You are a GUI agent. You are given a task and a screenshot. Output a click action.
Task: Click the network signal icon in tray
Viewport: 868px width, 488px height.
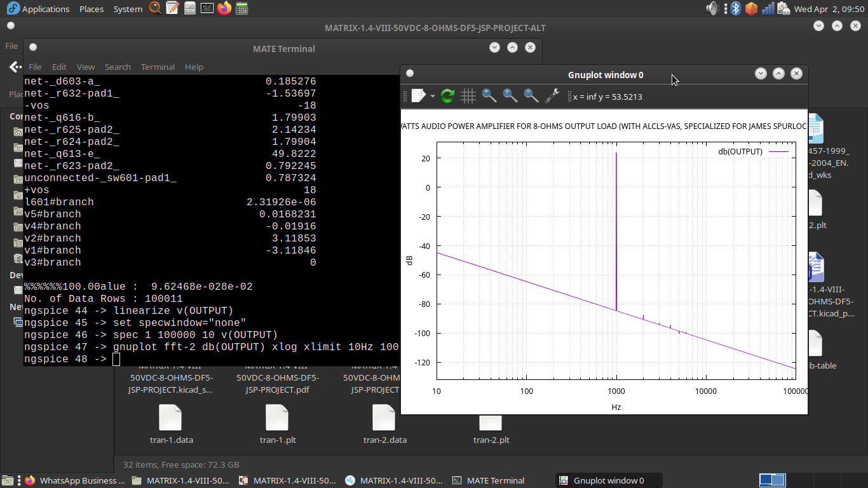768,8
